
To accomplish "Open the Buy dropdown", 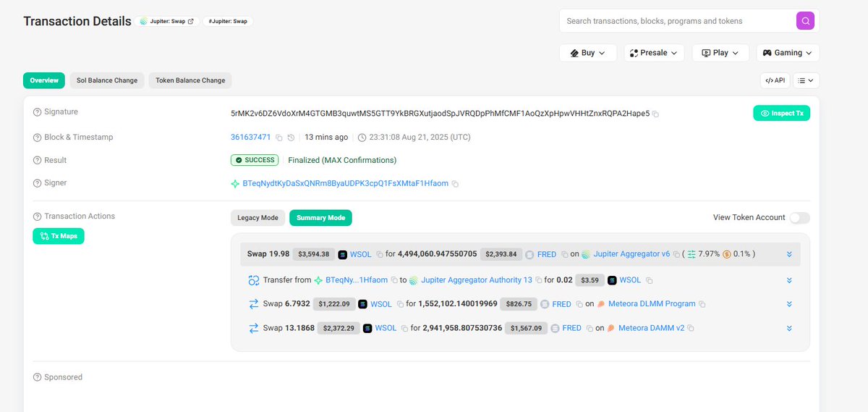I will click(x=587, y=53).
